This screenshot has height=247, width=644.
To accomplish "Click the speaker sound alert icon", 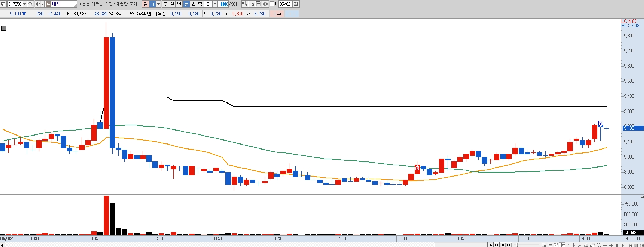I will pyautogui.click(x=37, y=4).
